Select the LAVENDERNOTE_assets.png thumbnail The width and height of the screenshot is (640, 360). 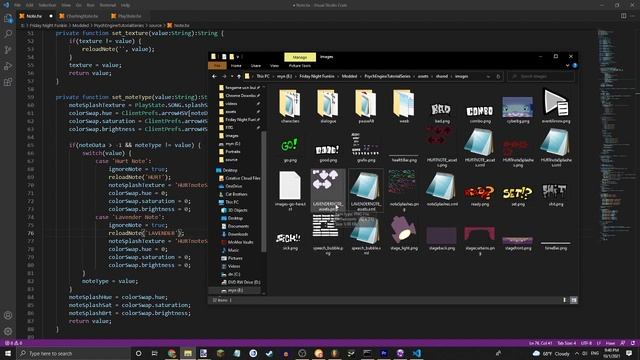point(328,190)
